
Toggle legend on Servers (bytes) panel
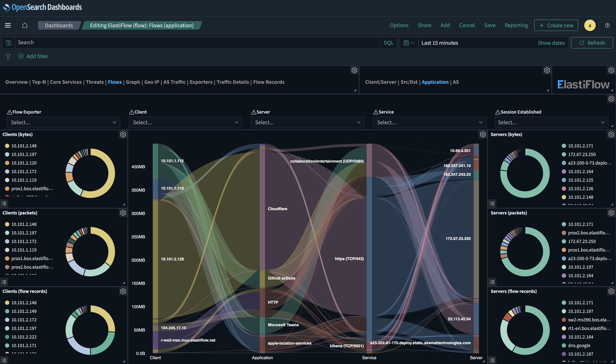pyautogui.click(x=492, y=203)
